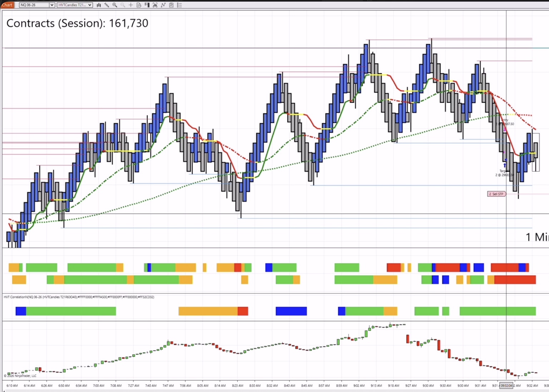Screen dimensions: 549x392
Task: Toggle the data box icon
Action: coord(139,5)
